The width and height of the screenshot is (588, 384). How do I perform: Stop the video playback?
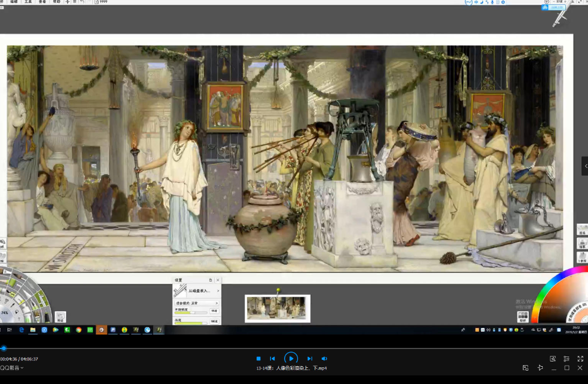pos(258,359)
